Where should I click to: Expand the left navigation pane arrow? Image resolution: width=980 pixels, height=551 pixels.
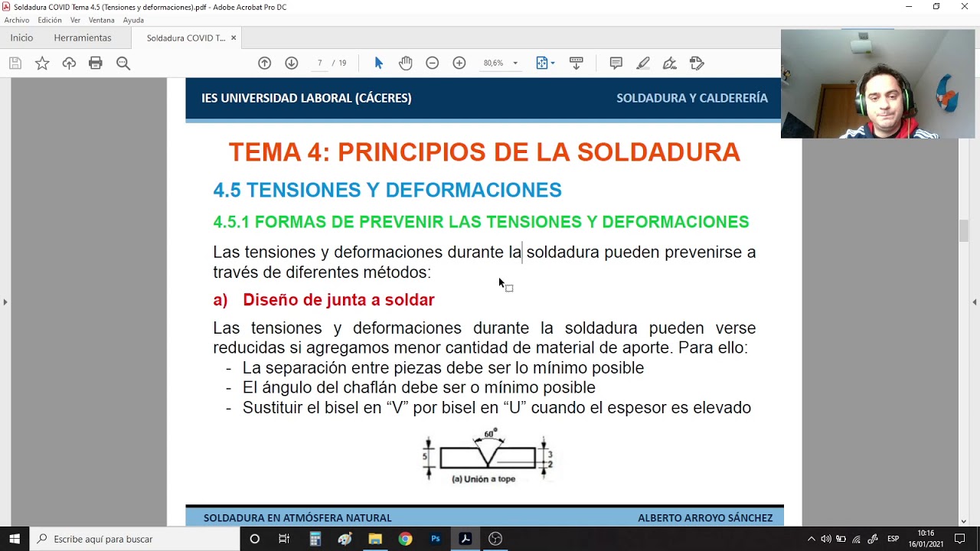click(5, 302)
